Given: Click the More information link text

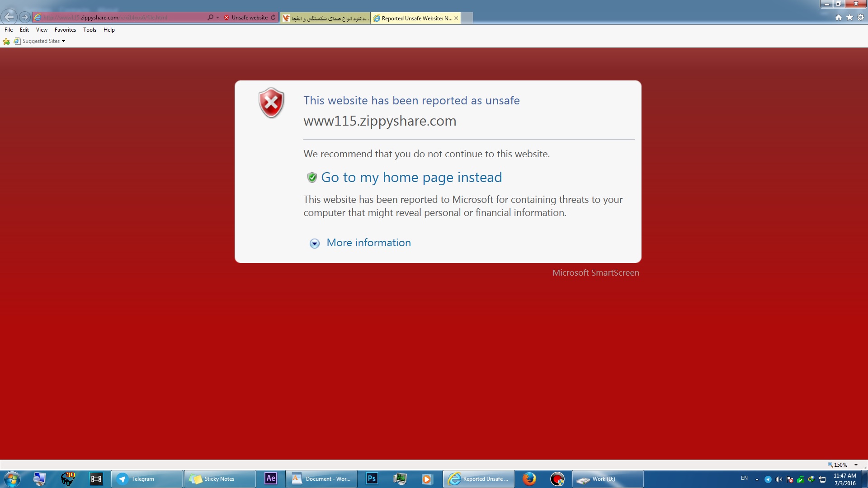Looking at the screenshot, I should 368,243.
